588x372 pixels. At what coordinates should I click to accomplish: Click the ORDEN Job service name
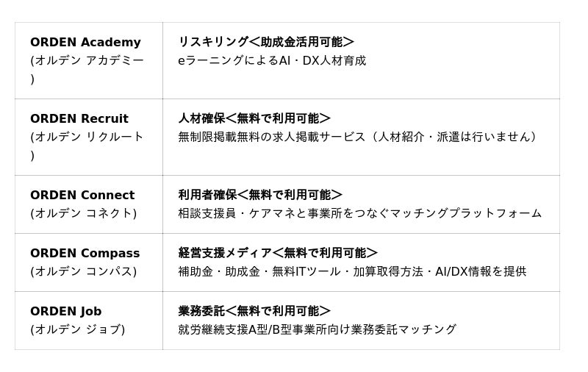click(x=66, y=312)
